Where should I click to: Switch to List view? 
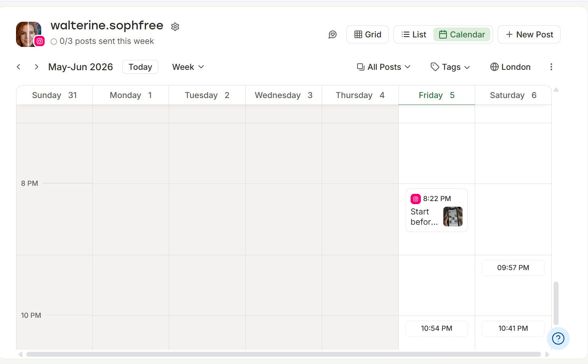tap(414, 34)
